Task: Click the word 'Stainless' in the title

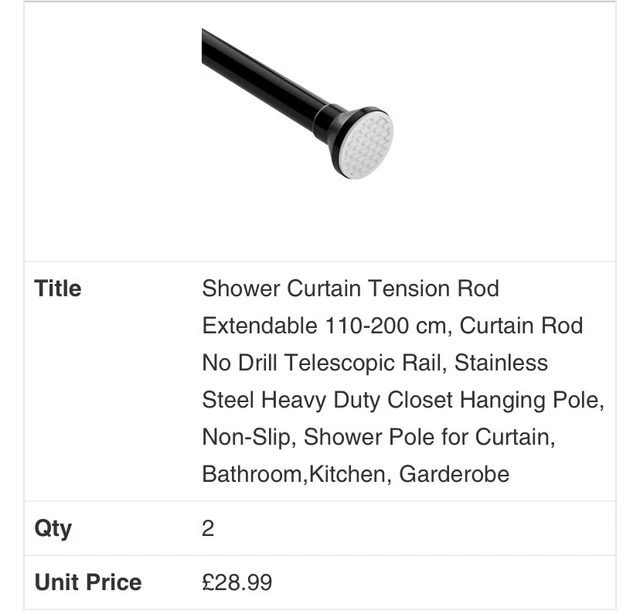Action: (x=501, y=363)
